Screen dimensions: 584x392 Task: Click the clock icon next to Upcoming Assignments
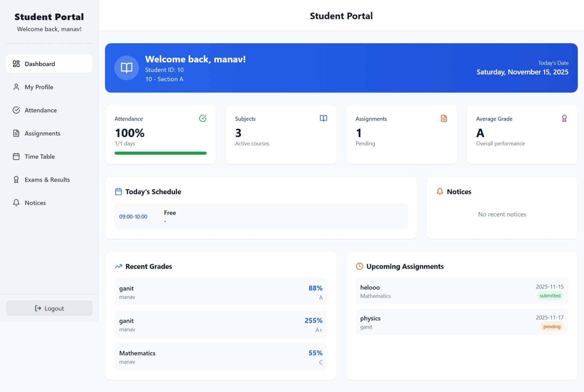359,266
